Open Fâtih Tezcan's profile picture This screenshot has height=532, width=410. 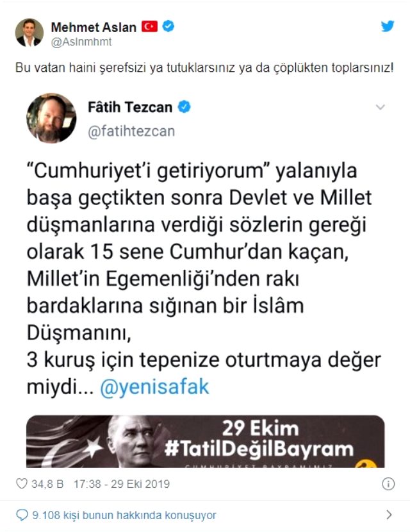click(51, 118)
